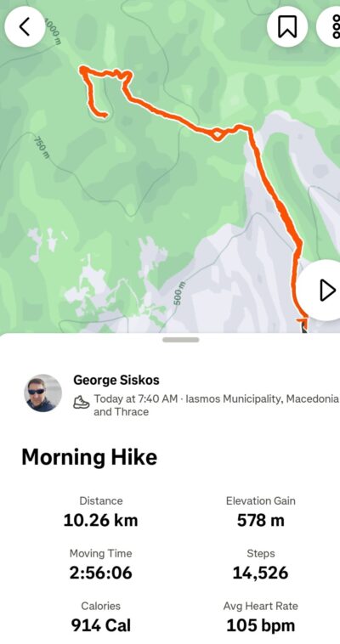Open the three-dot more options menu
340x644 pixels.
(x=330, y=27)
